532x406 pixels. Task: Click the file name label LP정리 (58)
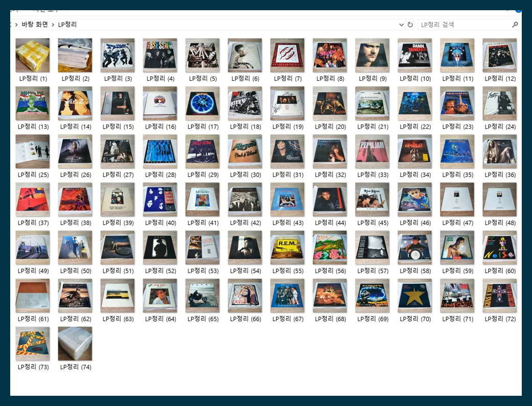click(415, 271)
